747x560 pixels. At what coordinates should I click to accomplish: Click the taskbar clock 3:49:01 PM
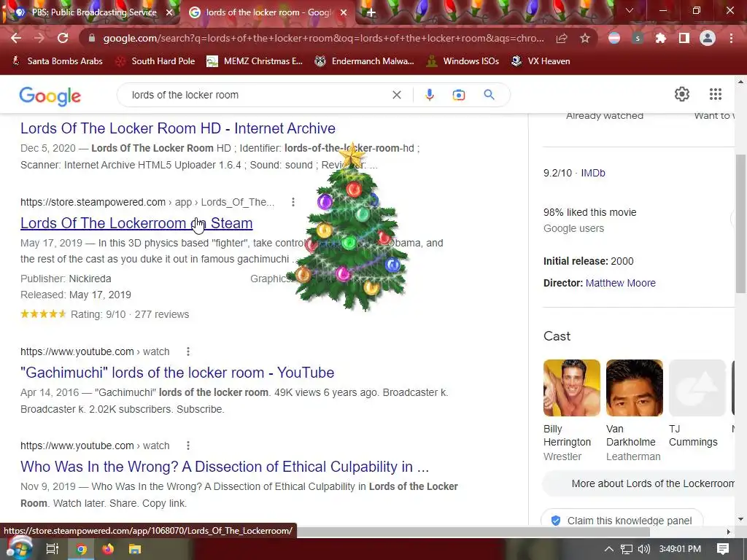tap(680, 549)
